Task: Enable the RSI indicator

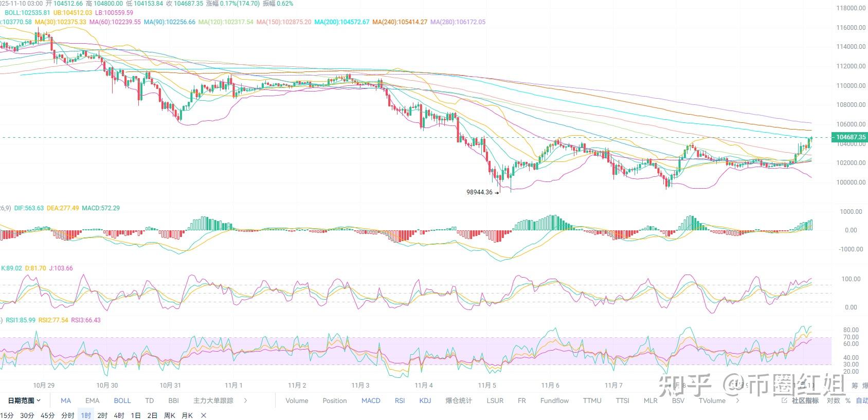Action: point(400,400)
